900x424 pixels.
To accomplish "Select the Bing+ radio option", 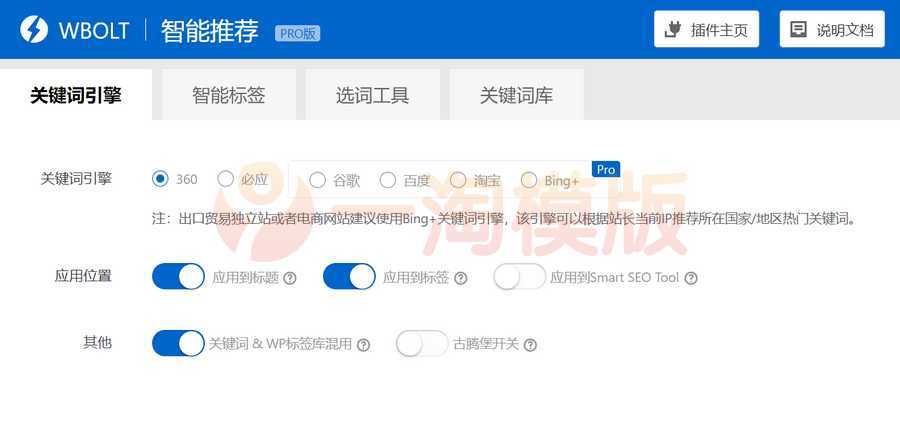I will pyautogui.click(x=529, y=180).
